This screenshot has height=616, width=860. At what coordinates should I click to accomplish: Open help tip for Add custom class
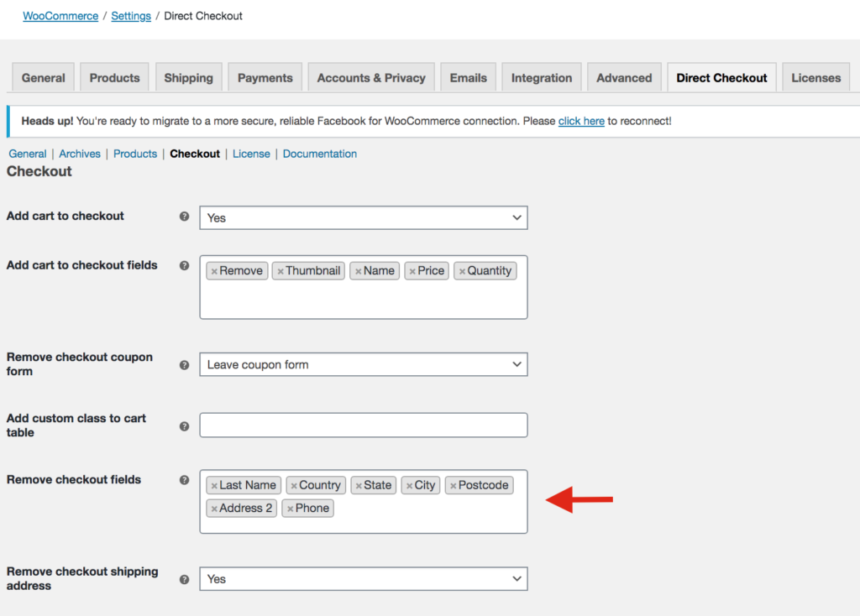coord(184,426)
